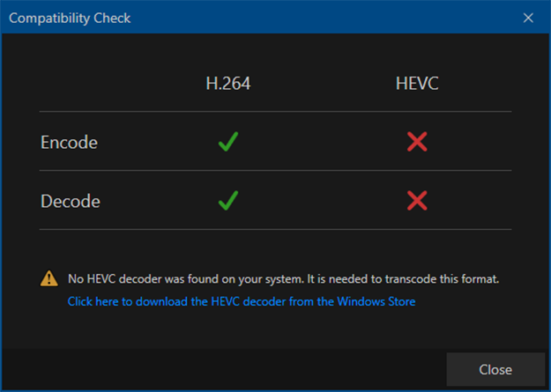Click the divider line under the column headers
The image size is (551, 392).
tap(275, 112)
